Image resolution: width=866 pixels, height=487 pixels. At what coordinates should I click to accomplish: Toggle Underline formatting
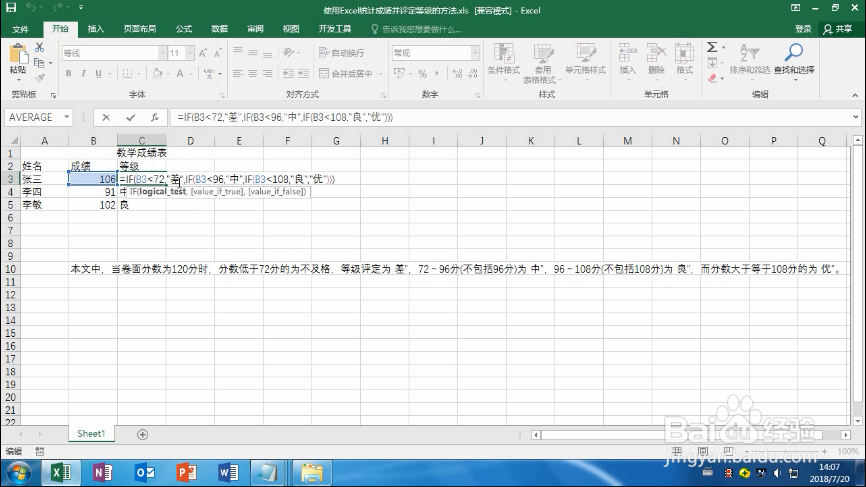[x=98, y=73]
